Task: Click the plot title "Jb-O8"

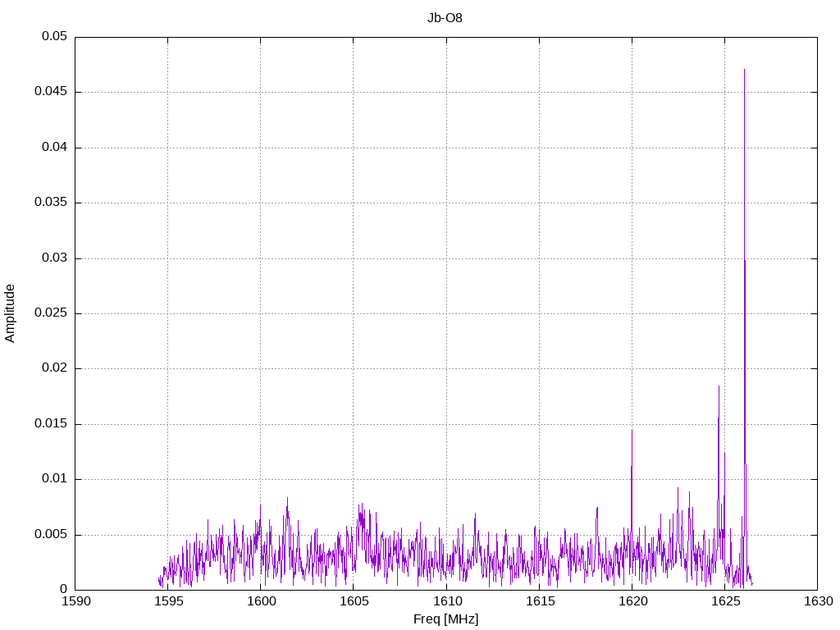Action: pos(445,18)
